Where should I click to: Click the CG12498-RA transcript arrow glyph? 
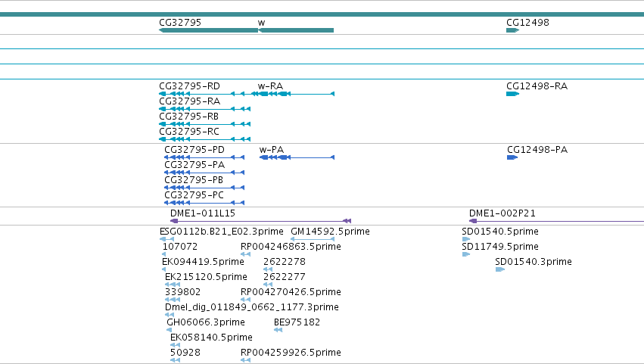(512, 94)
